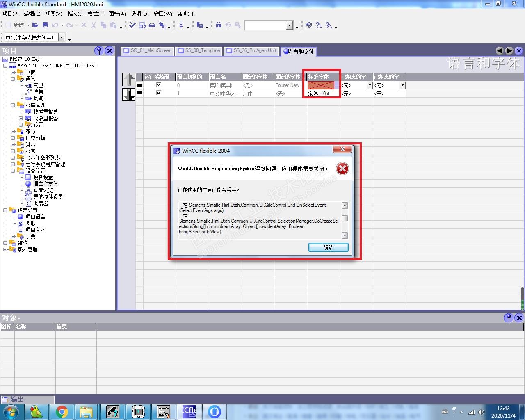The width and height of the screenshot is (525, 420).
Task: Click the ellipsis button in 标准字体 cell
Action: point(337,85)
